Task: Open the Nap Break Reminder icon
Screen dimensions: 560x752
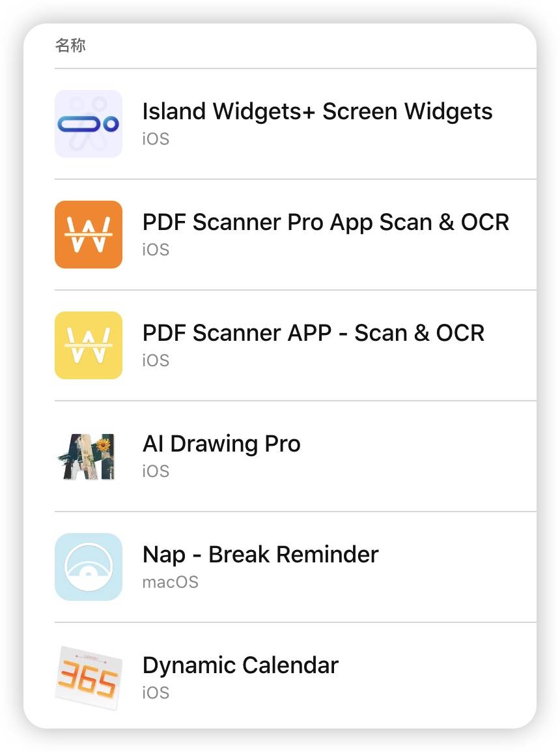Action: pos(89,567)
